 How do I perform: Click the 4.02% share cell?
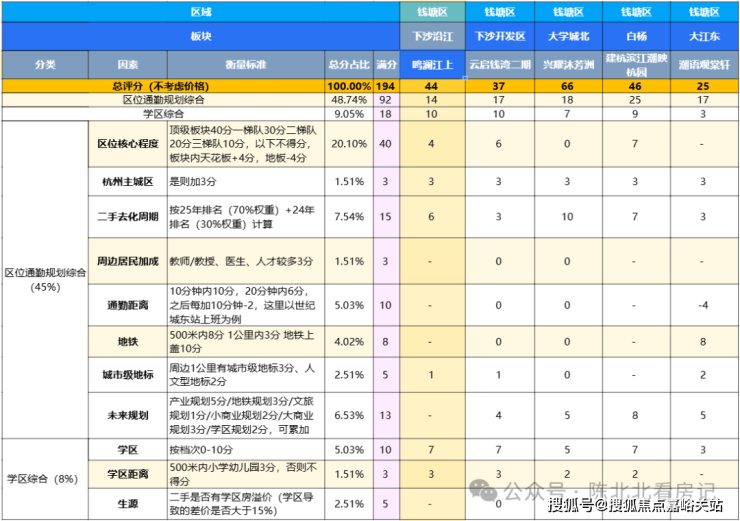pyautogui.click(x=349, y=342)
